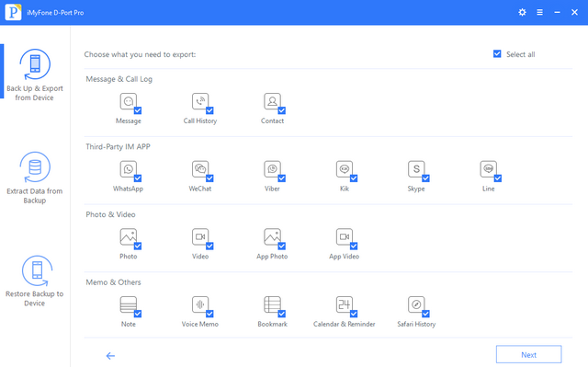Toggle the Calendar & Reminder checkbox
Image resolution: width=588 pixels, height=367 pixels.
click(x=354, y=314)
